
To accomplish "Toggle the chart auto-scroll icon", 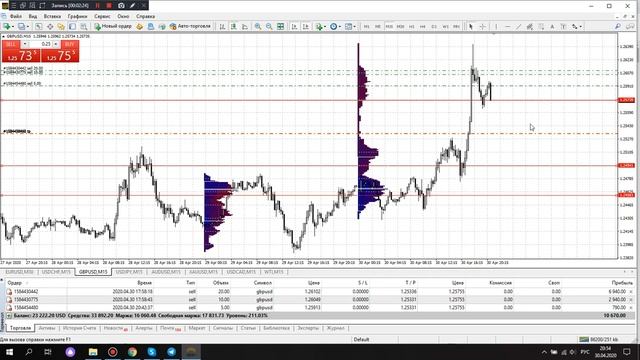I will (x=294, y=26).
